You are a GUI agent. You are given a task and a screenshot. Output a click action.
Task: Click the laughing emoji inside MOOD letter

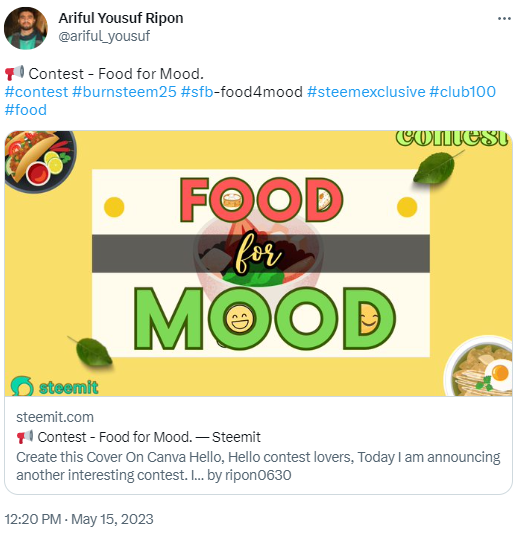pyautogui.click(x=240, y=319)
